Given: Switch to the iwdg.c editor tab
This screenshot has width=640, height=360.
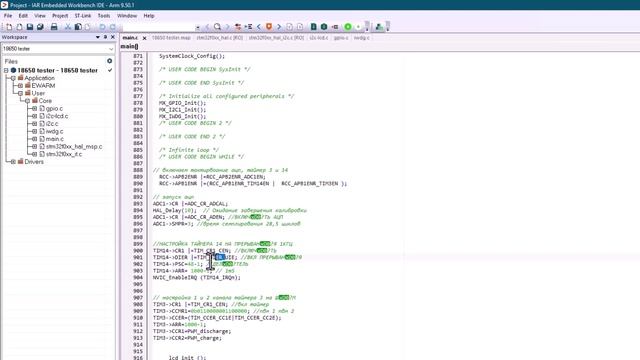Looking at the screenshot, I should point(362,38).
